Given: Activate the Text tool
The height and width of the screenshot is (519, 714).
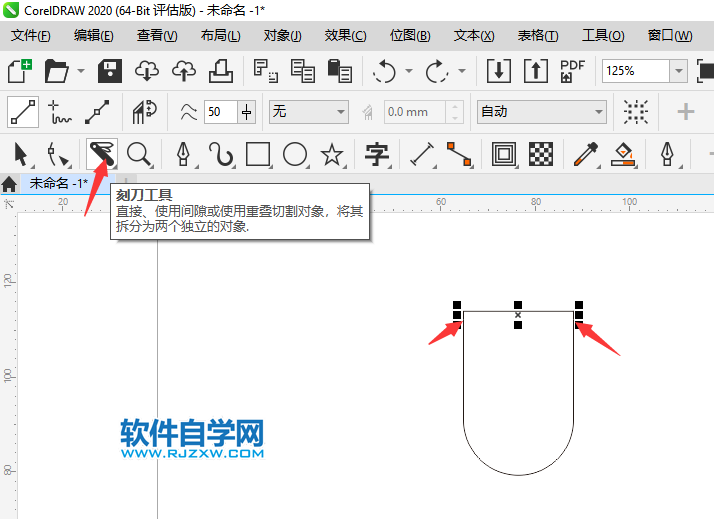Looking at the screenshot, I should pos(377,154).
